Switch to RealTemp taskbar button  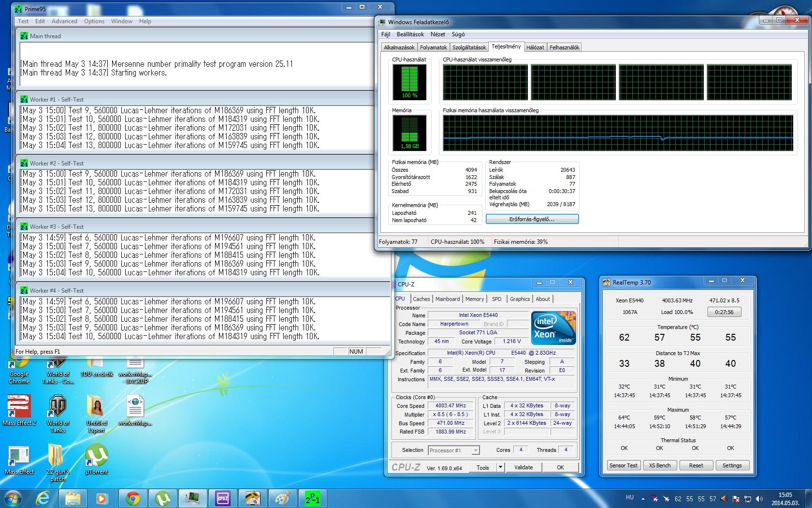253,498
